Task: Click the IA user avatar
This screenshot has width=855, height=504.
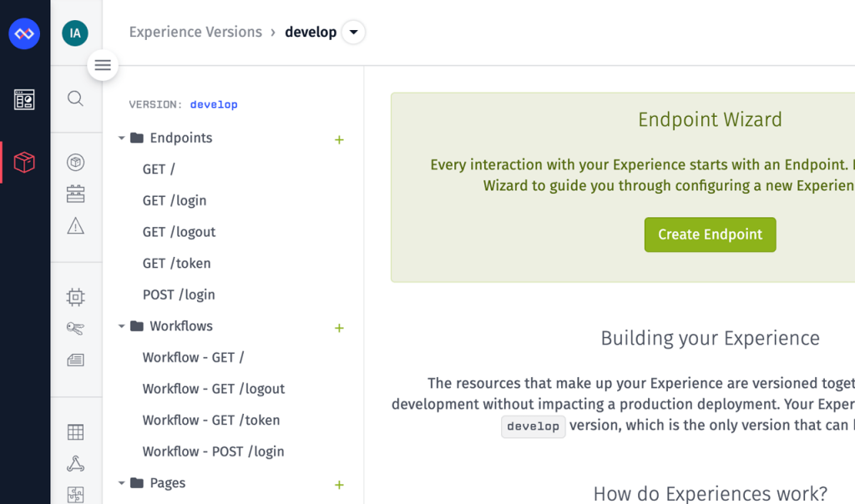Action: 75,33
